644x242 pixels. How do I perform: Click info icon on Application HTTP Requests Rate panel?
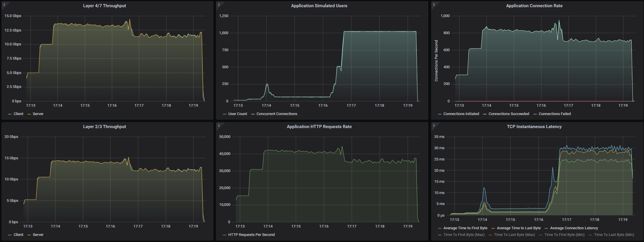pyautogui.click(x=219, y=125)
